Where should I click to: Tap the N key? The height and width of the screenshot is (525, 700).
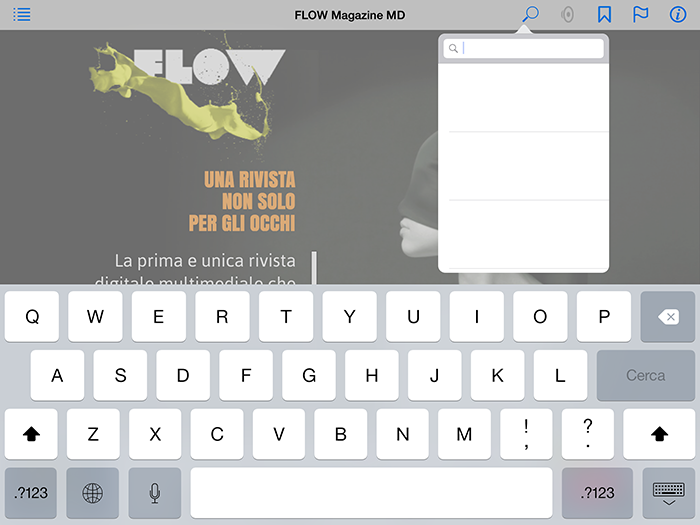(x=402, y=433)
